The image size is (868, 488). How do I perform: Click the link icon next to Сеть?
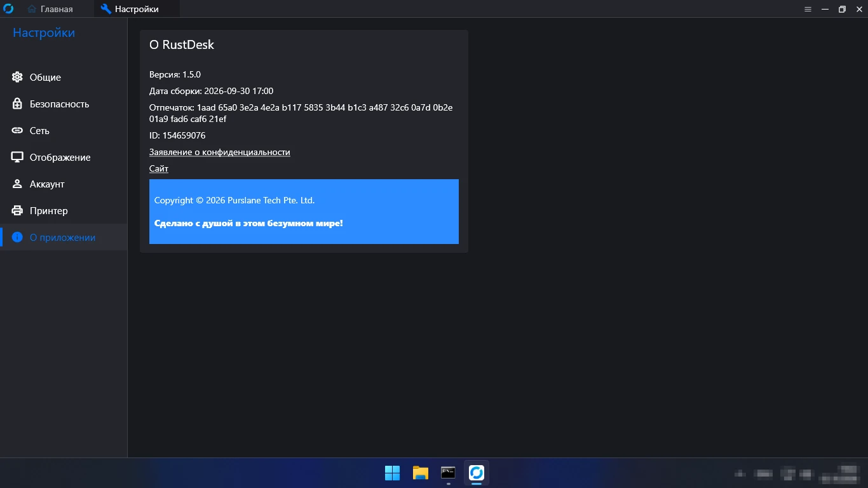tap(17, 131)
